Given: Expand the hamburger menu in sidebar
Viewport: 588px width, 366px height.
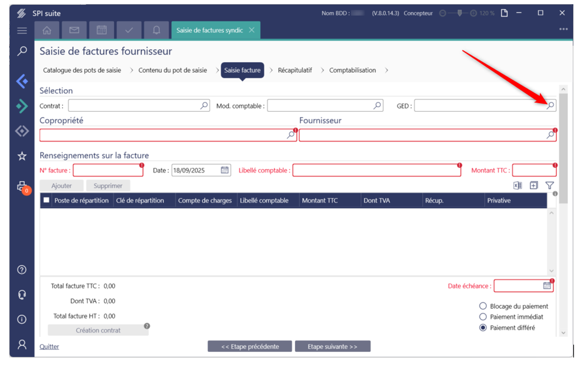Looking at the screenshot, I should (22, 30).
